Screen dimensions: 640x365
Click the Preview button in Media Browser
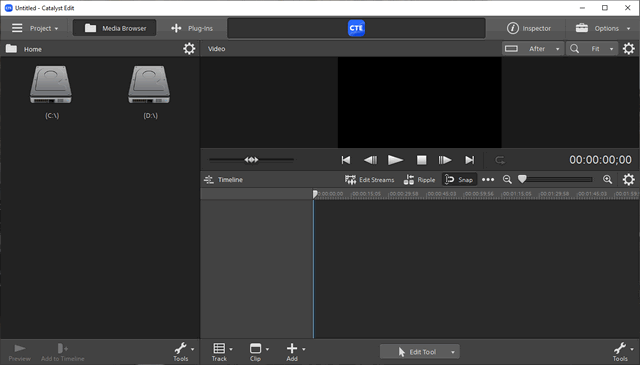tap(20, 353)
